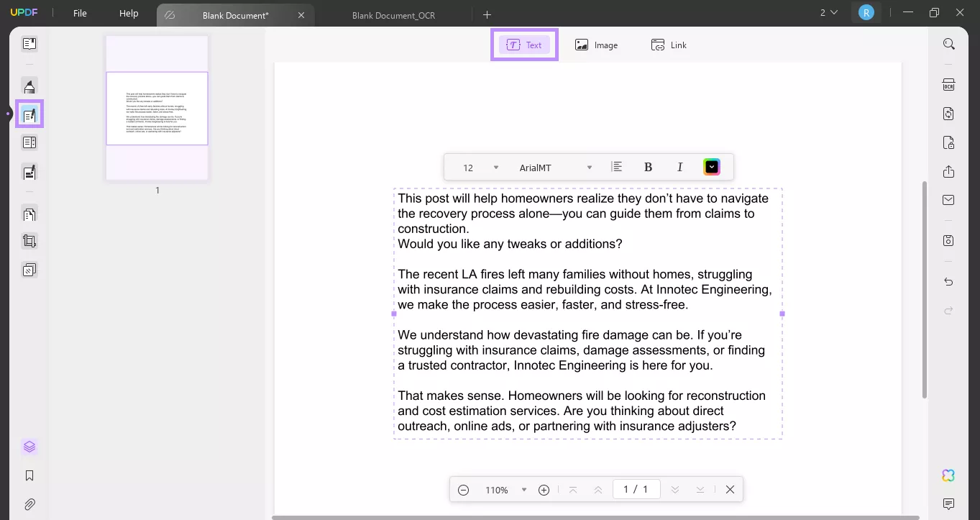Go to the previous page

coord(598,490)
